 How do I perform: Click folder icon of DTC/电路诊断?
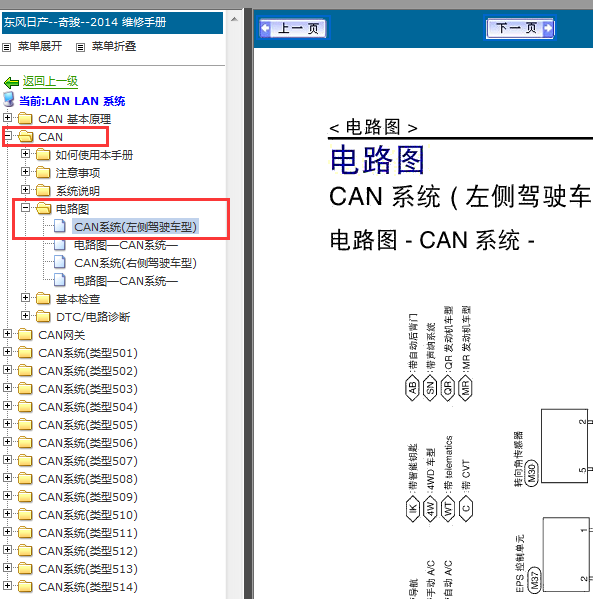pyautogui.click(x=43, y=317)
